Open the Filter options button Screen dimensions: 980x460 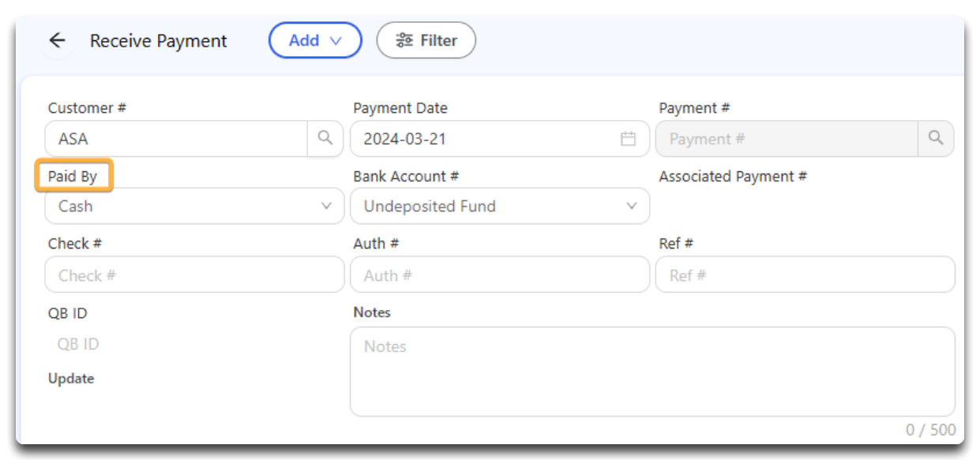[x=426, y=40]
